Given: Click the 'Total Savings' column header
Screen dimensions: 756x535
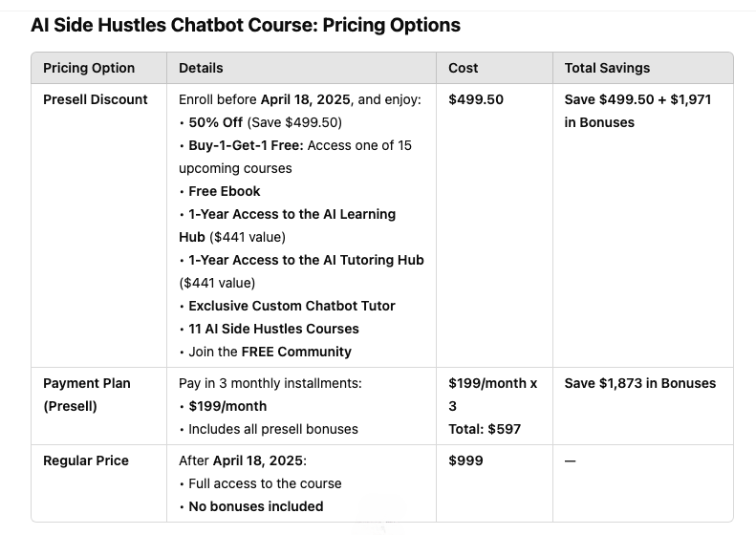Looking at the screenshot, I should tap(607, 68).
